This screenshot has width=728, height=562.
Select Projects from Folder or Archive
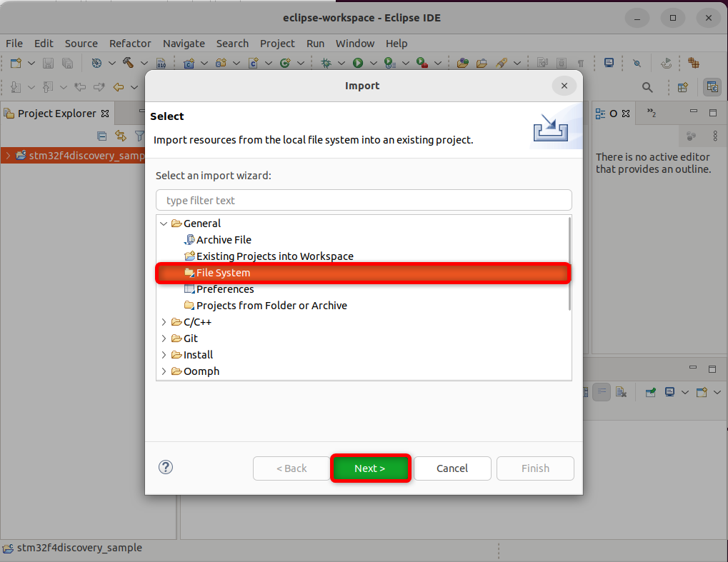[x=271, y=306]
